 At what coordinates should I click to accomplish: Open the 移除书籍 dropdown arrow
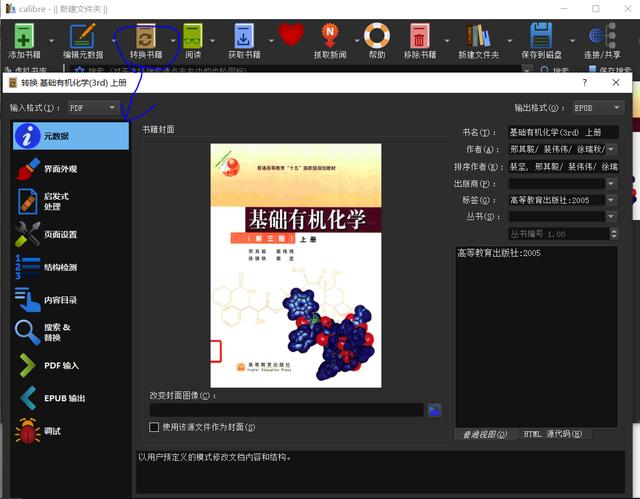tap(447, 40)
